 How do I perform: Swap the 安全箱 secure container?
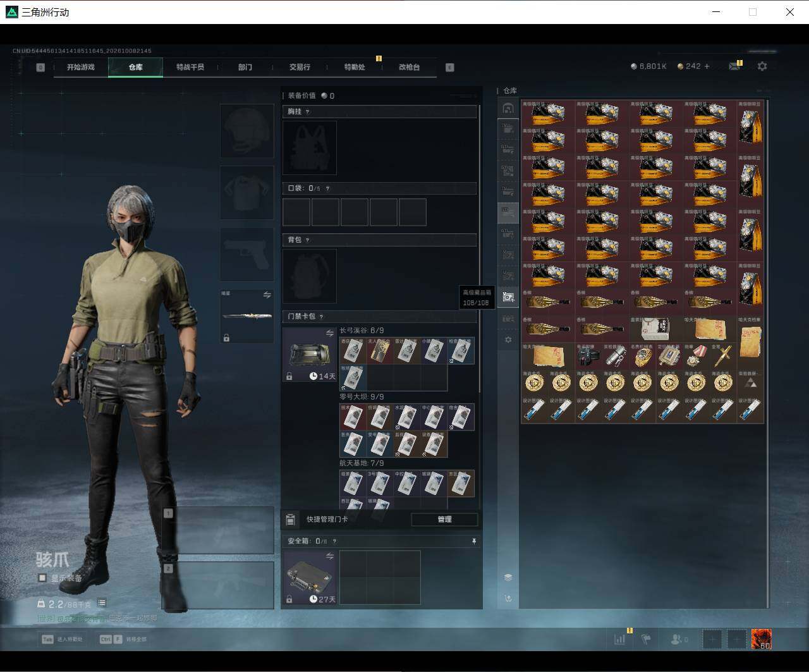coord(329,556)
